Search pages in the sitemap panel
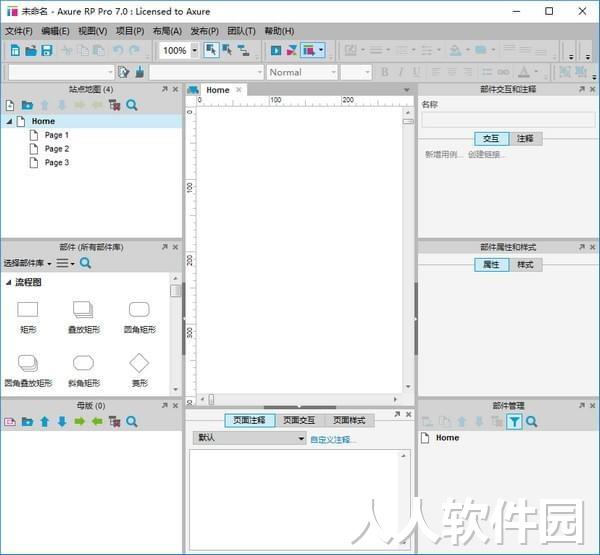 pos(132,105)
